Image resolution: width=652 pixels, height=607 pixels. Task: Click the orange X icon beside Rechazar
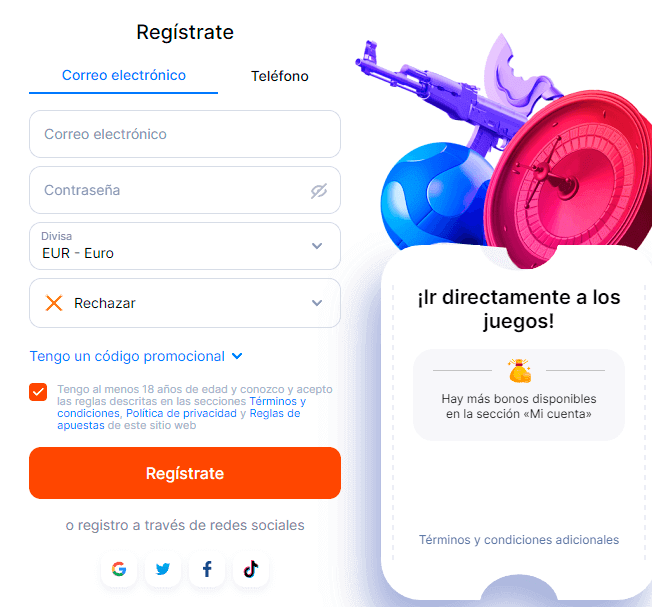point(54,303)
